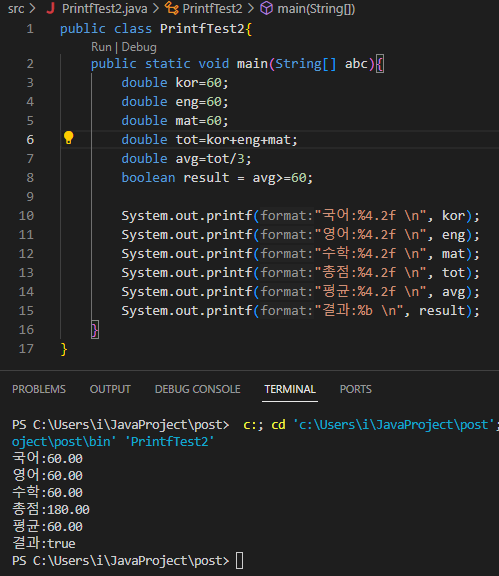Switch to the PROBLEMS tab
Viewport: 499px width, 576px height.
click(x=39, y=389)
